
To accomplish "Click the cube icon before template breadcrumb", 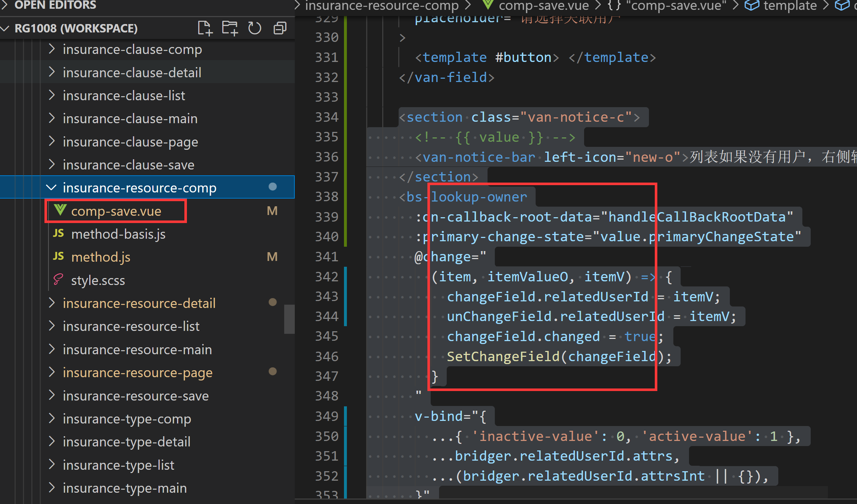I will coord(752,5).
